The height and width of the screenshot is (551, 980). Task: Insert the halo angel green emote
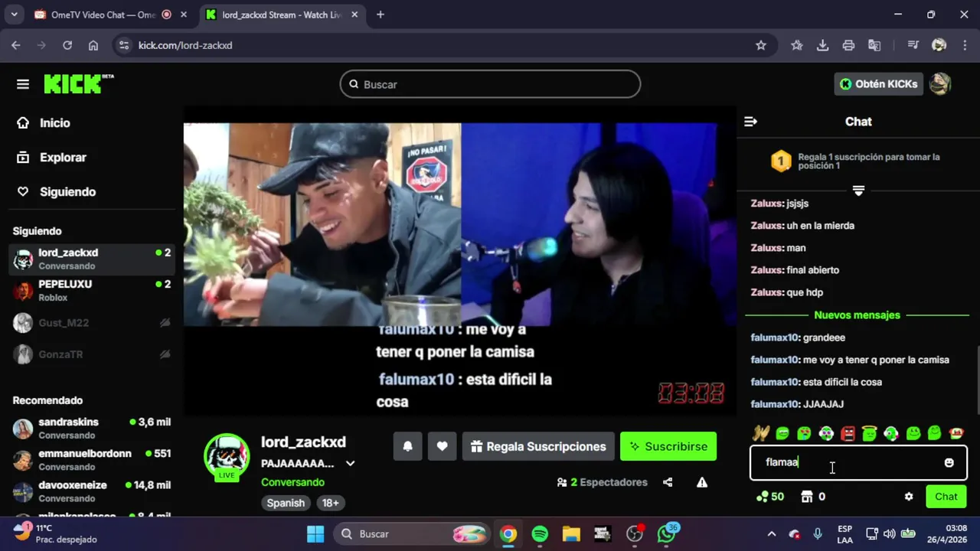pyautogui.click(x=869, y=433)
